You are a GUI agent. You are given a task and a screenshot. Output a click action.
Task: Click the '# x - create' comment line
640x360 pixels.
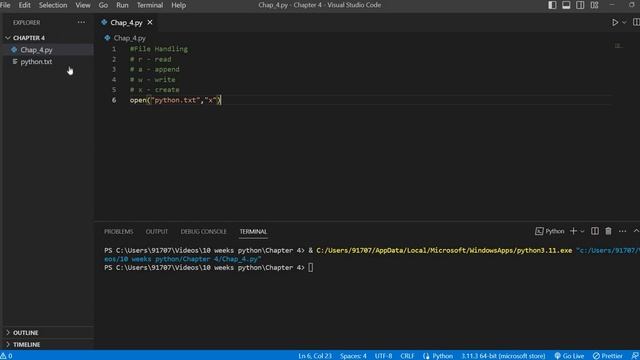point(155,90)
